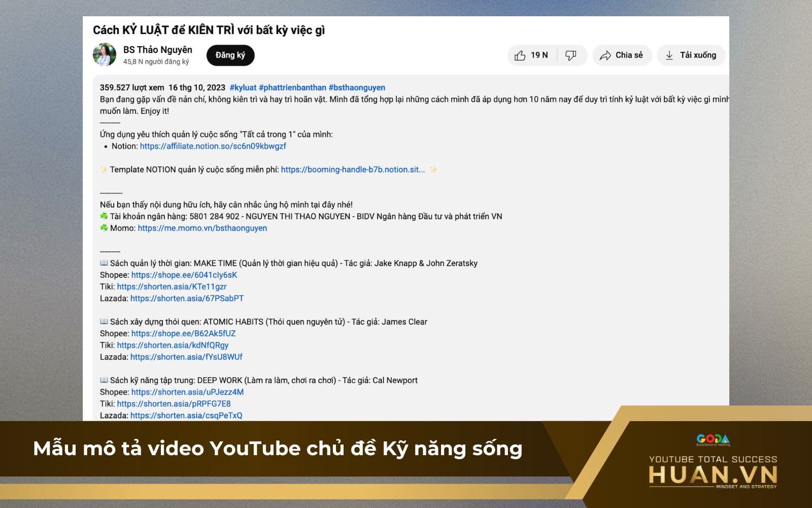812x508 pixels.
Task: Click the MAKE TIME book title line
Action: [289, 263]
